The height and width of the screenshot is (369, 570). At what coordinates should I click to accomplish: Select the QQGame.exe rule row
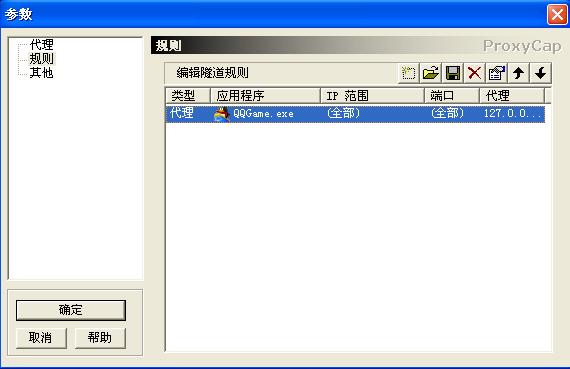point(355,114)
